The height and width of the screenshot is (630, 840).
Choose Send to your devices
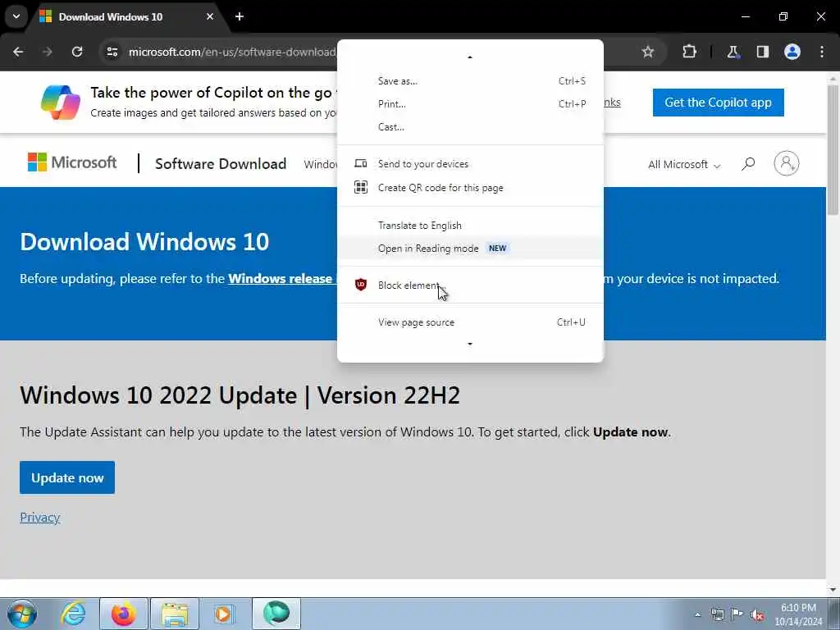(470, 164)
